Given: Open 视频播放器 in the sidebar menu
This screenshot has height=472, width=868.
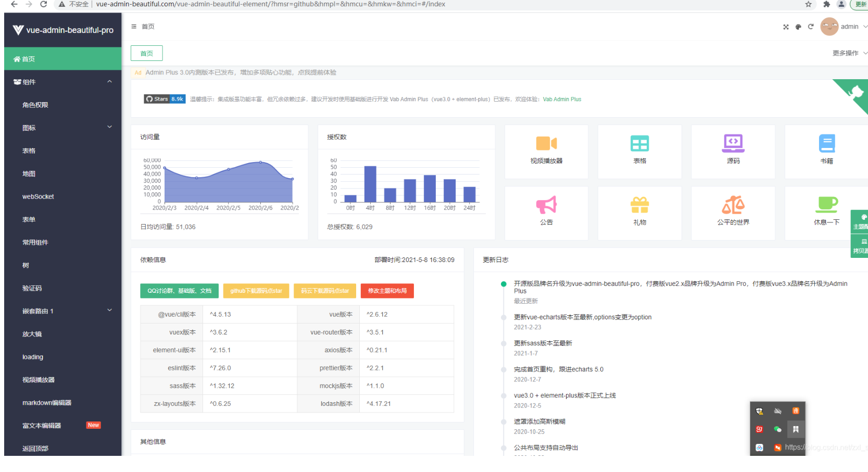Looking at the screenshot, I should 63,380.
